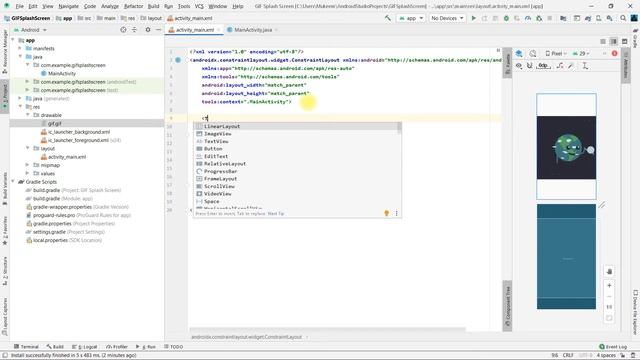Open the Logcat tool window
Image resolution: width=640 pixels, height=360 pixels.
(84, 347)
